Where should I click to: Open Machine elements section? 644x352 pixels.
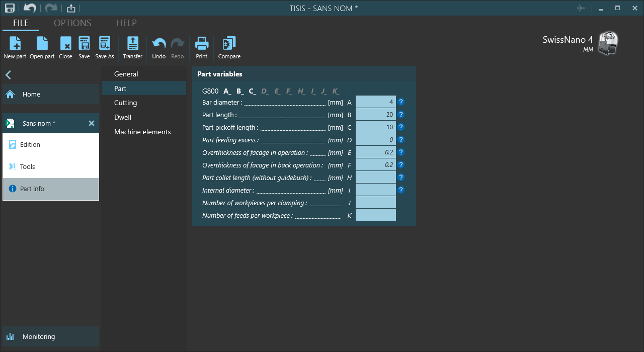point(142,132)
